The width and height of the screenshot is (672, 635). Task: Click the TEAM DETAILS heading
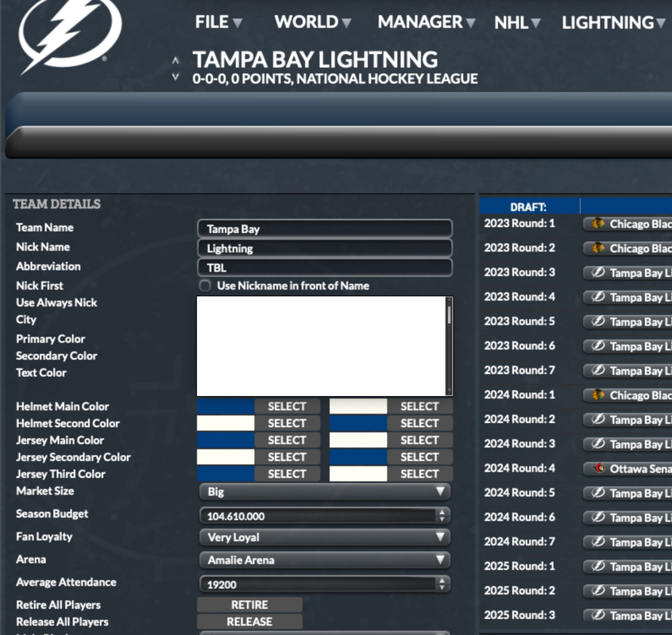pos(56,204)
